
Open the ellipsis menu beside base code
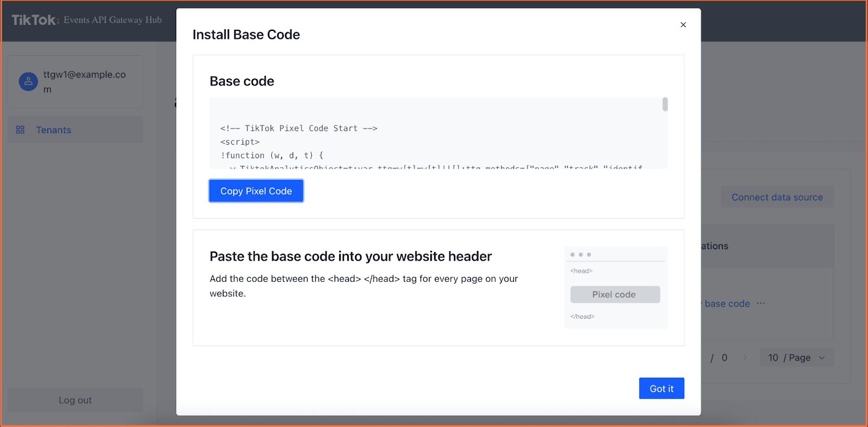tap(761, 303)
